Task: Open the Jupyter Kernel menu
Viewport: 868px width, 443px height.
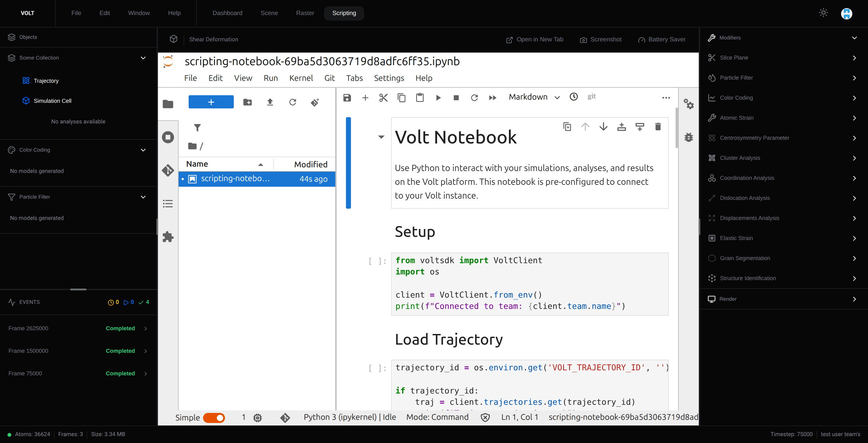Action: click(x=301, y=78)
